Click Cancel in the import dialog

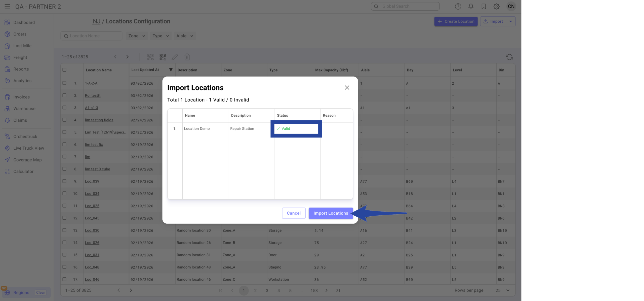(x=294, y=213)
